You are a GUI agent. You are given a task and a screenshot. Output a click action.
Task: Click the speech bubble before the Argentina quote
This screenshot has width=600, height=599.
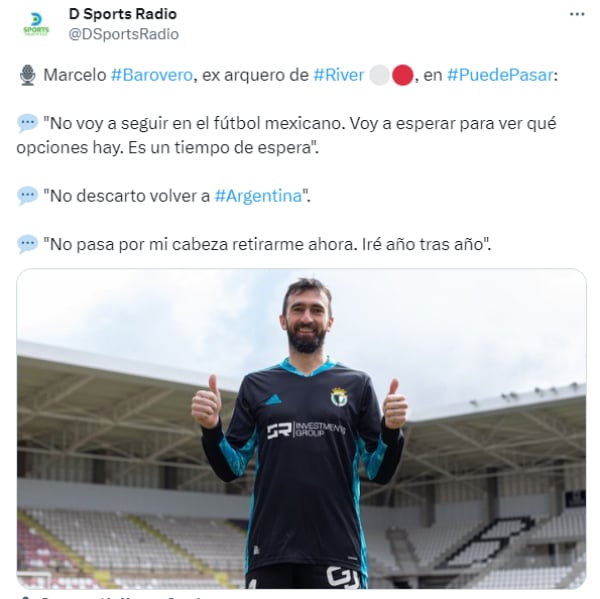point(28,196)
